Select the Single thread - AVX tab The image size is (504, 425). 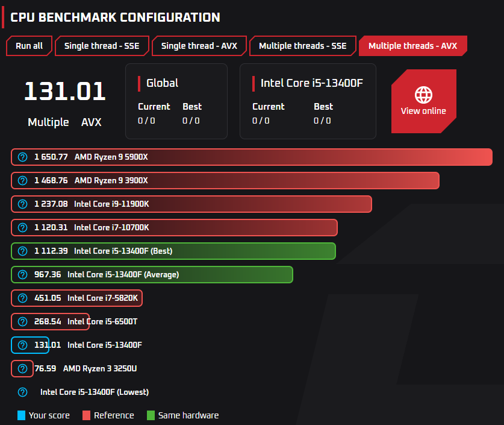click(x=199, y=46)
